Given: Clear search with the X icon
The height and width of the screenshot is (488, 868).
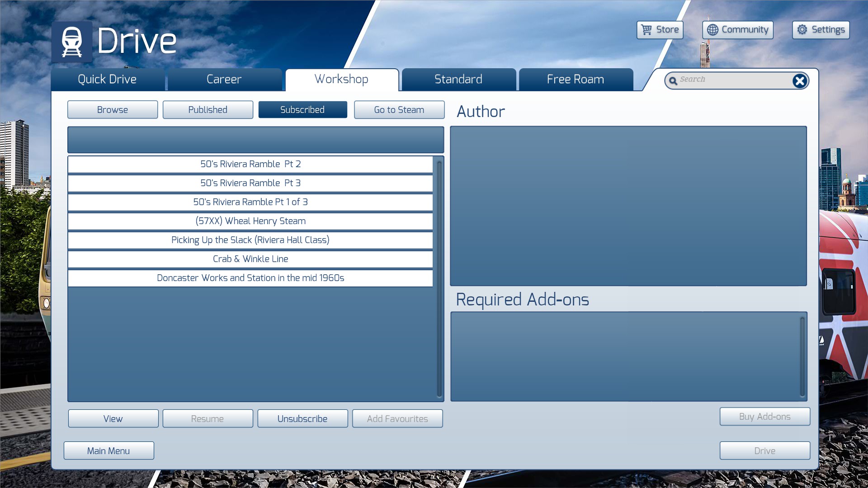Looking at the screenshot, I should coord(799,81).
